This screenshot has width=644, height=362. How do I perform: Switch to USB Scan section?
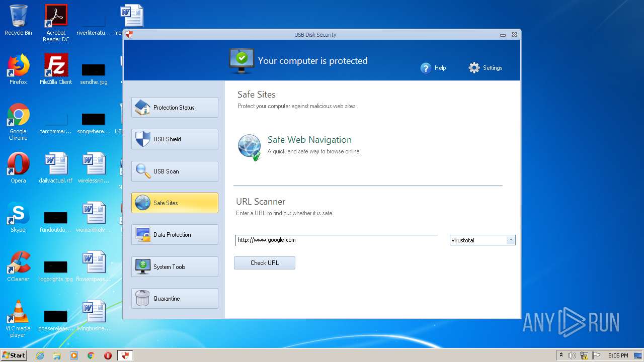coord(175,171)
